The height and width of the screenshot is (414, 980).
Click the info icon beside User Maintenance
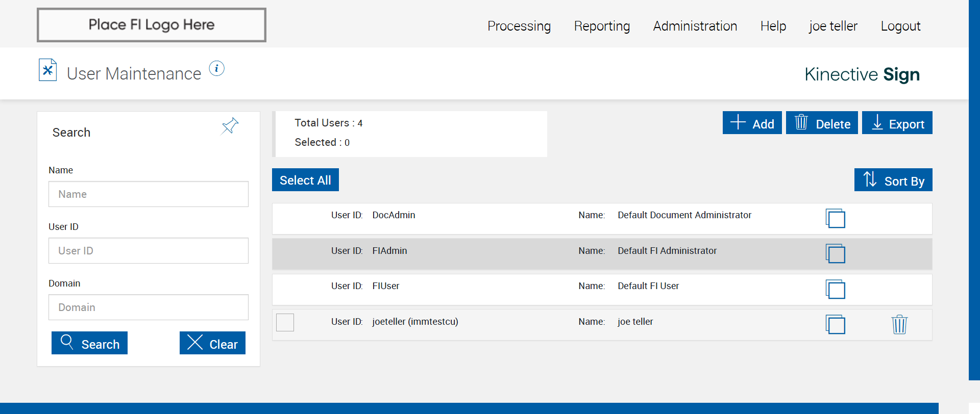[x=216, y=68]
